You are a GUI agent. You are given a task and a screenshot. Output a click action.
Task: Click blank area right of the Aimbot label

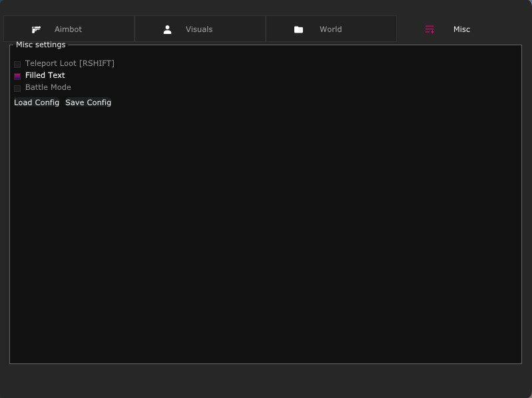click(x=107, y=29)
